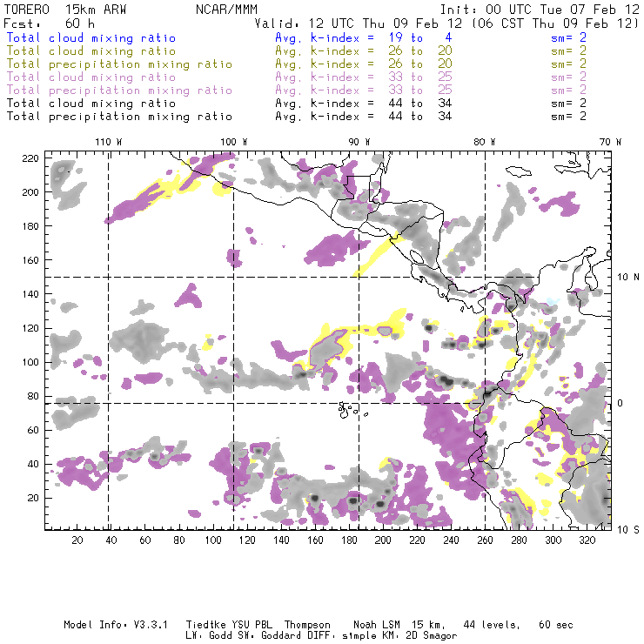This screenshot has height=644, width=644.
Task: Select the "80 W" longitude label
Action: 484,142
